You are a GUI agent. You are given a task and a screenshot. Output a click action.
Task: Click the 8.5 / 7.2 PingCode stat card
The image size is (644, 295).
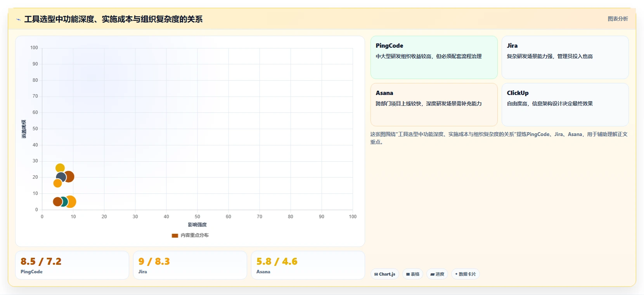coord(72,265)
